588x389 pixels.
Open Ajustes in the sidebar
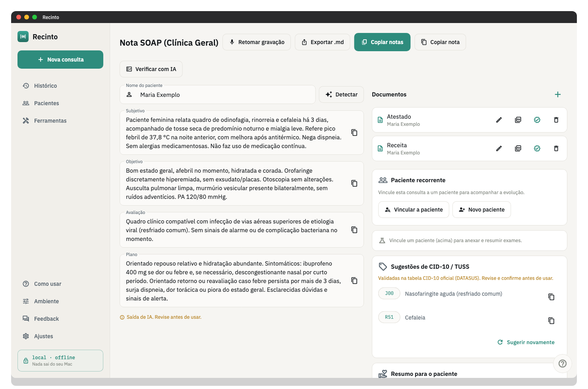click(x=60, y=336)
